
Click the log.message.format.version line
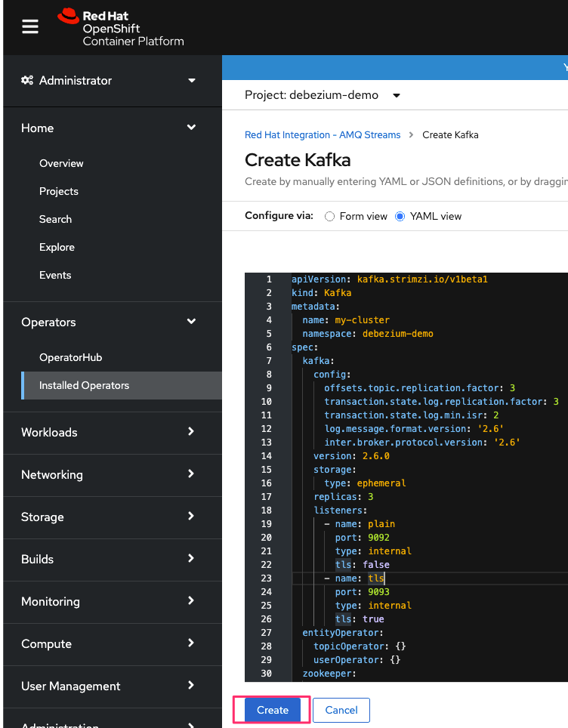pyautogui.click(x=414, y=428)
